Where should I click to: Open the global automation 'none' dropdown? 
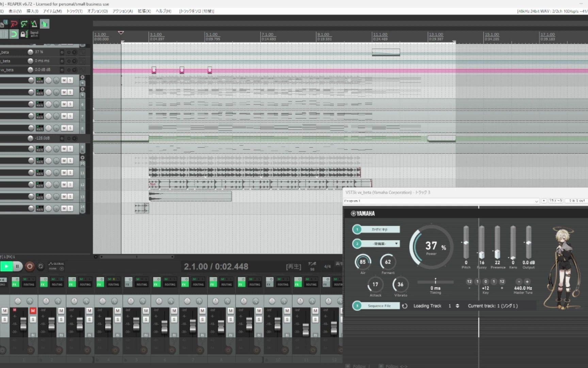56,269
